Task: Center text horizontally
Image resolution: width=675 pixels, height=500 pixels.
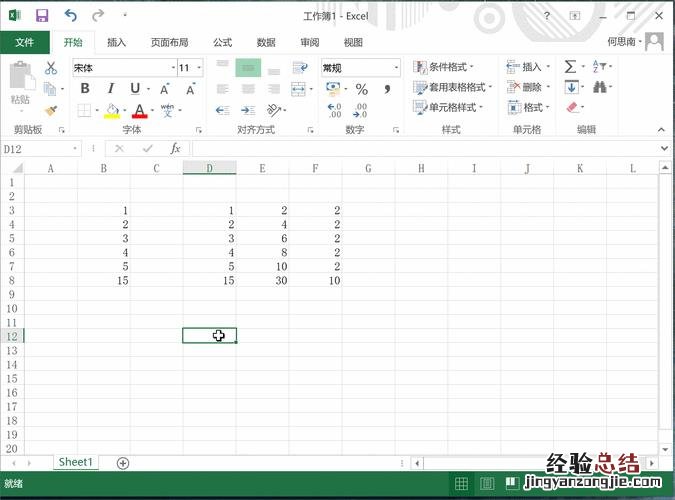Action: pyautogui.click(x=248, y=89)
